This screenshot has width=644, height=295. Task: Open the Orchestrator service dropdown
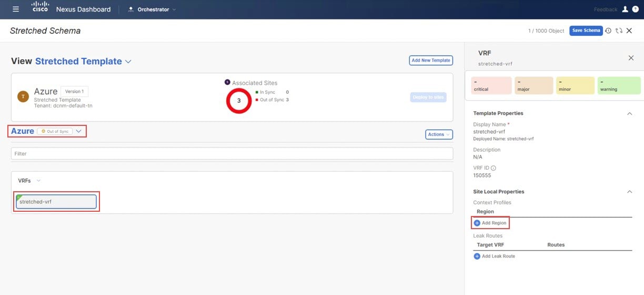tap(153, 9)
